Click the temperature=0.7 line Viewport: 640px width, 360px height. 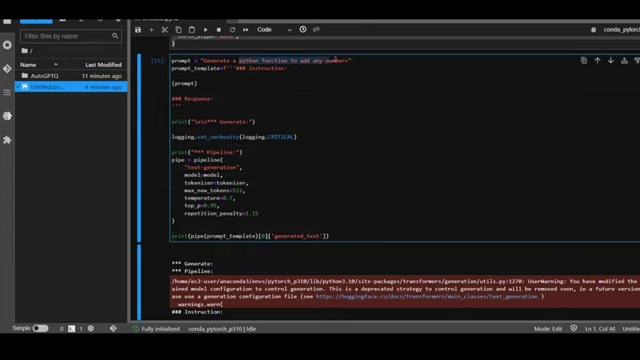coord(209,198)
